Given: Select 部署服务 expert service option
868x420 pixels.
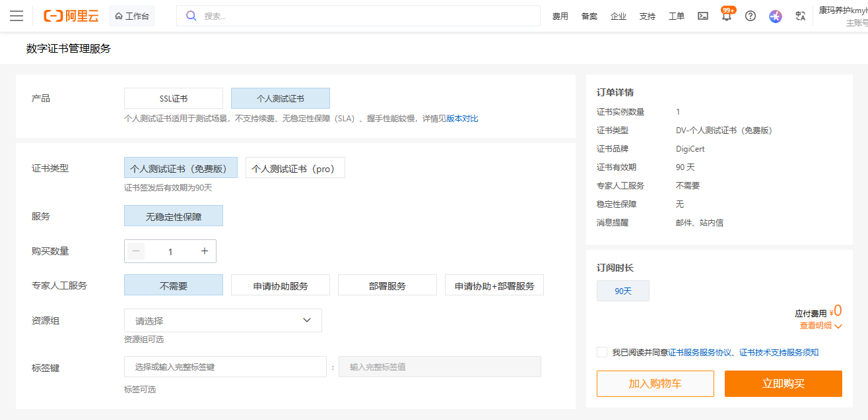Looking at the screenshot, I should point(387,285).
